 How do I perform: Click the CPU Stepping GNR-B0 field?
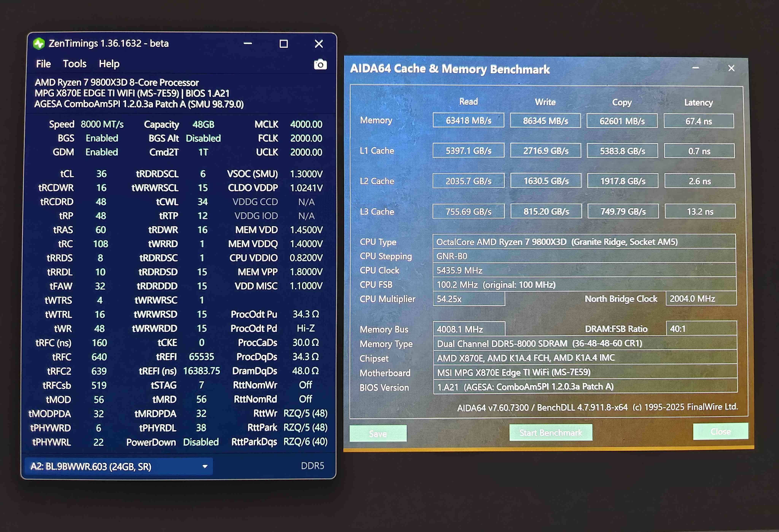click(x=584, y=256)
